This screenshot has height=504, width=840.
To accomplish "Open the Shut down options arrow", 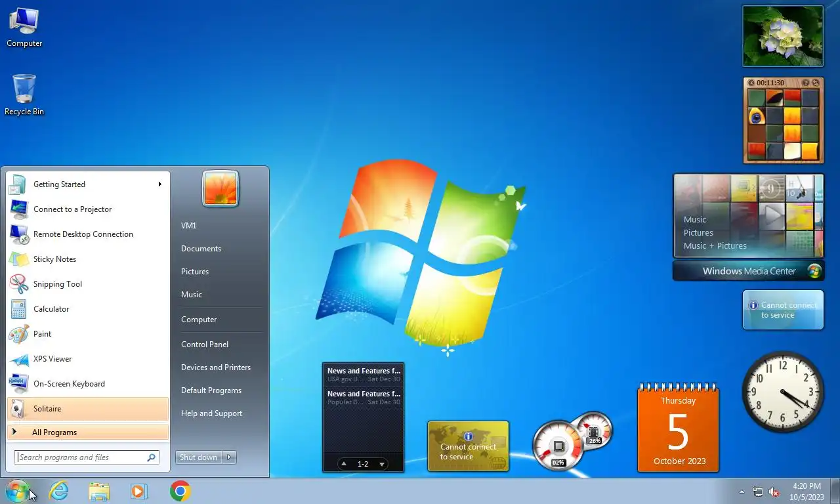I will pos(229,457).
